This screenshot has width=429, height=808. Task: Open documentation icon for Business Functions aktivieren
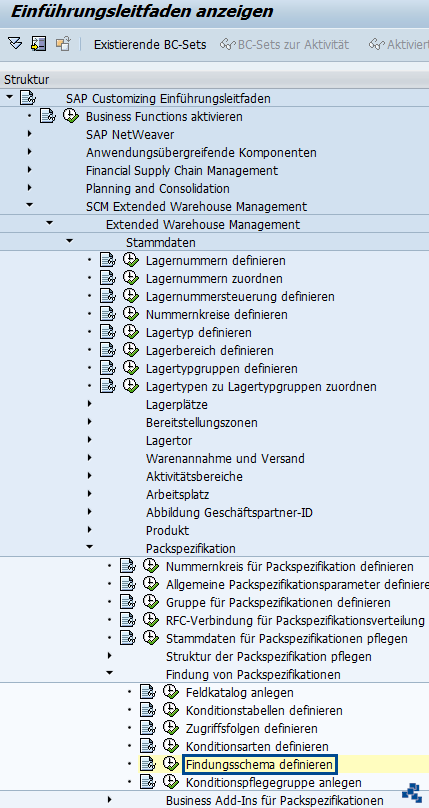tap(47, 116)
